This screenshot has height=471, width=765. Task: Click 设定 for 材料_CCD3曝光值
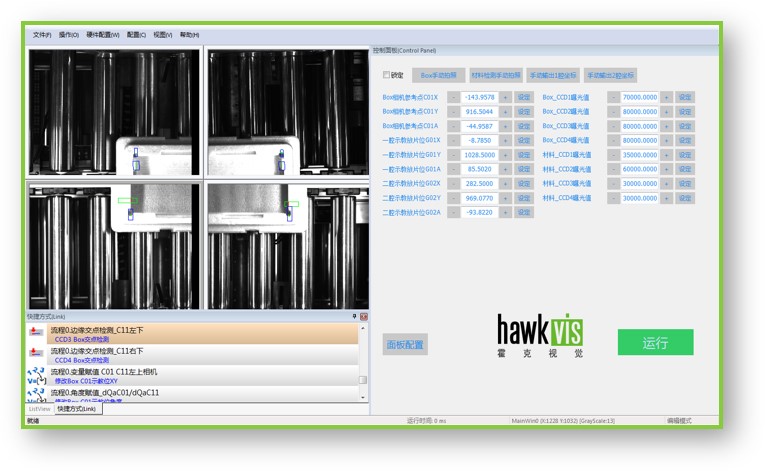[685, 184]
